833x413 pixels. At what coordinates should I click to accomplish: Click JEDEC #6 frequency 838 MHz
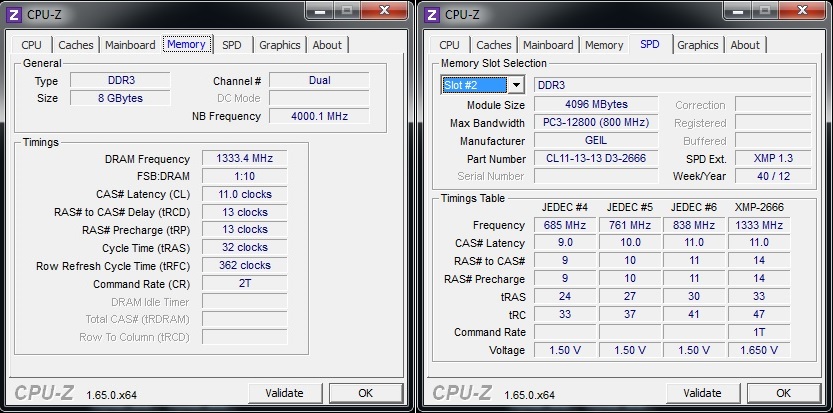(x=694, y=225)
